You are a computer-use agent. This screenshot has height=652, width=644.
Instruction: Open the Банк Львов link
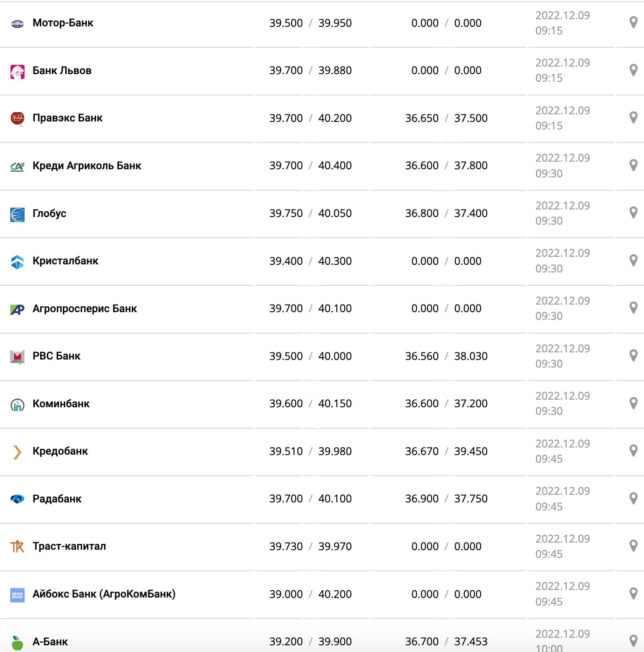(x=62, y=71)
